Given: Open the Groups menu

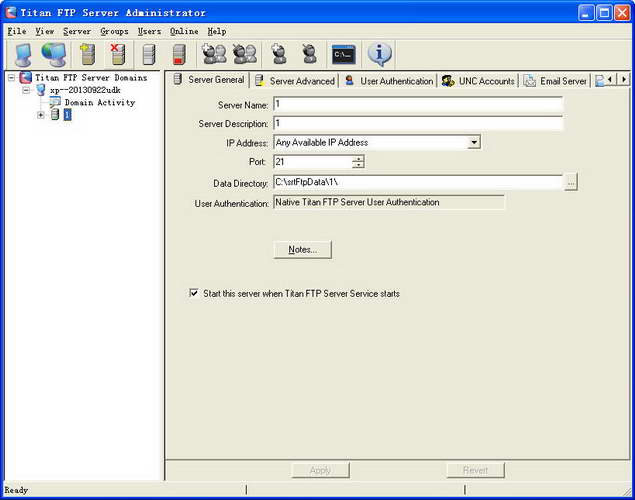Looking at the screenshot, I should [x=114, y=31].
